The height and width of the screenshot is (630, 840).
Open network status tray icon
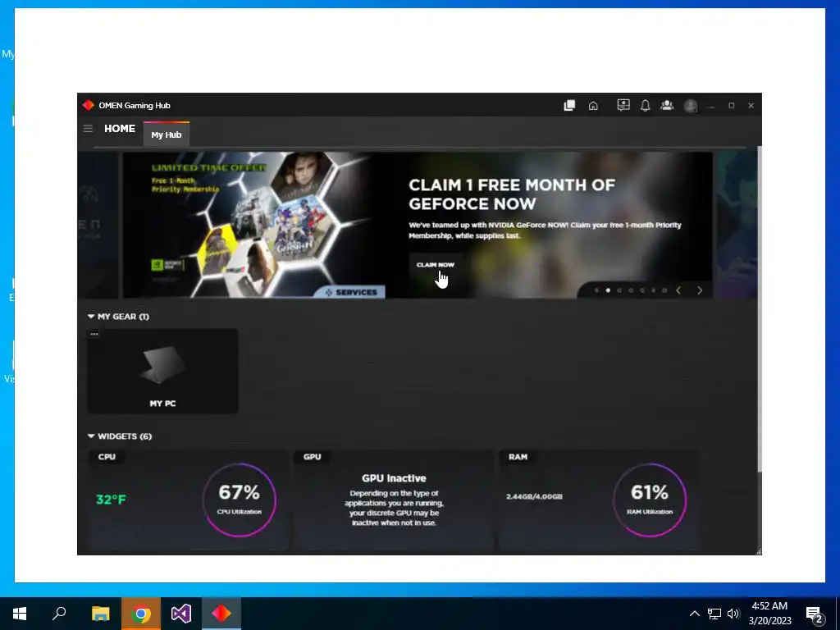(x=714, y=614)
